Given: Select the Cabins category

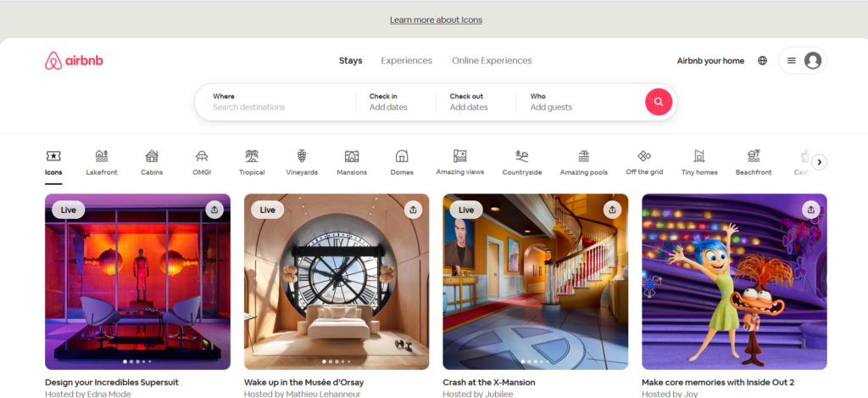Looking at the screenshot, I should [152, 163].
